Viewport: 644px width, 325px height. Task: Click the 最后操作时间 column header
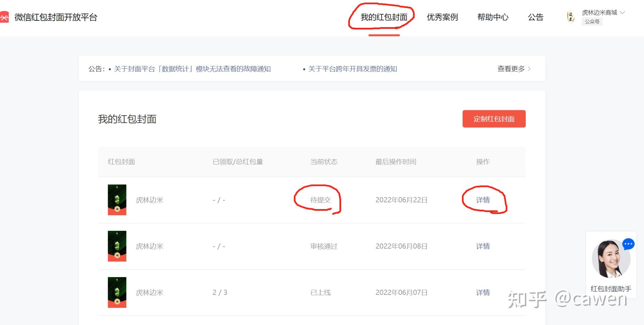tap(395, 162)
